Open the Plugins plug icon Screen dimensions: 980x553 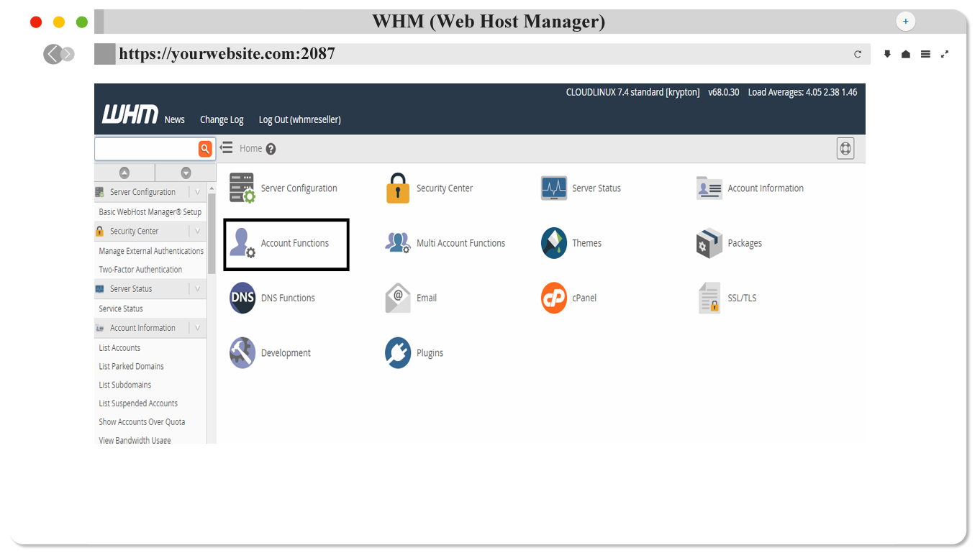(x=398, y=353)
